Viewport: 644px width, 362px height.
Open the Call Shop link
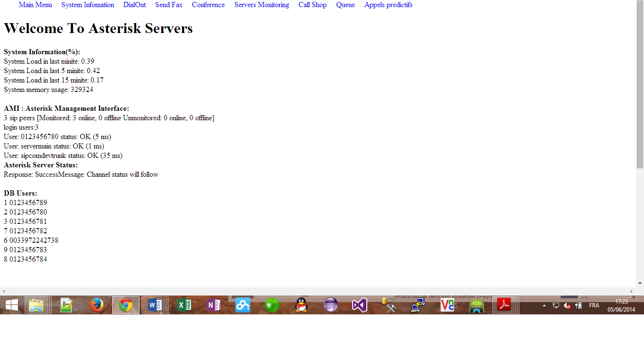coord(312,5)
